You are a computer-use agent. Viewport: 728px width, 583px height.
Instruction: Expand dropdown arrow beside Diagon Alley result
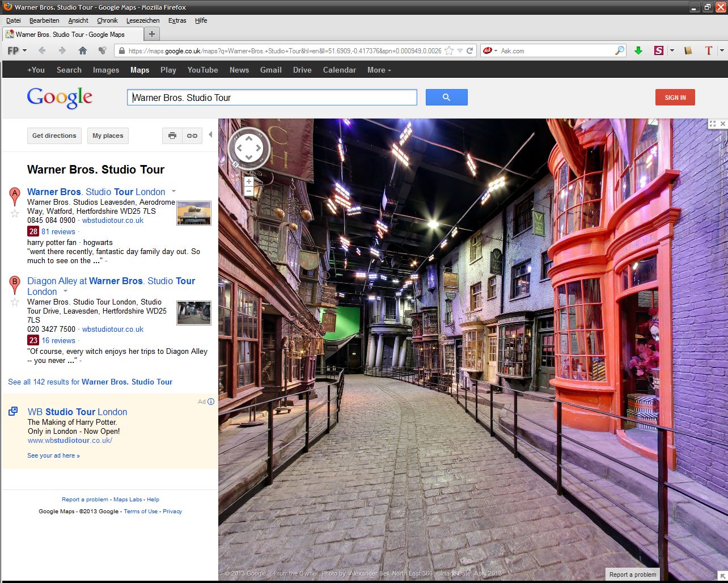pyautogui.click(x=65, y=291)
